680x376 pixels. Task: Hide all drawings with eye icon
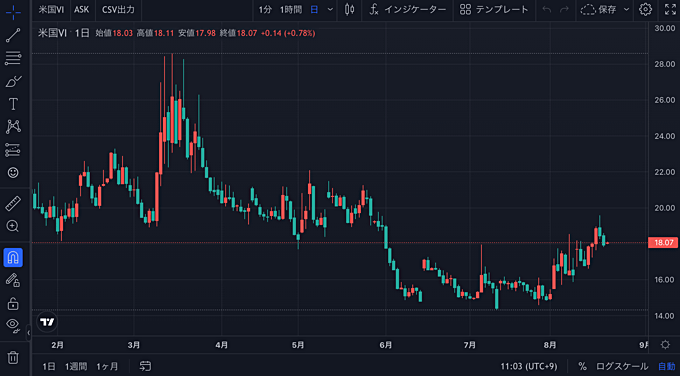13,324
